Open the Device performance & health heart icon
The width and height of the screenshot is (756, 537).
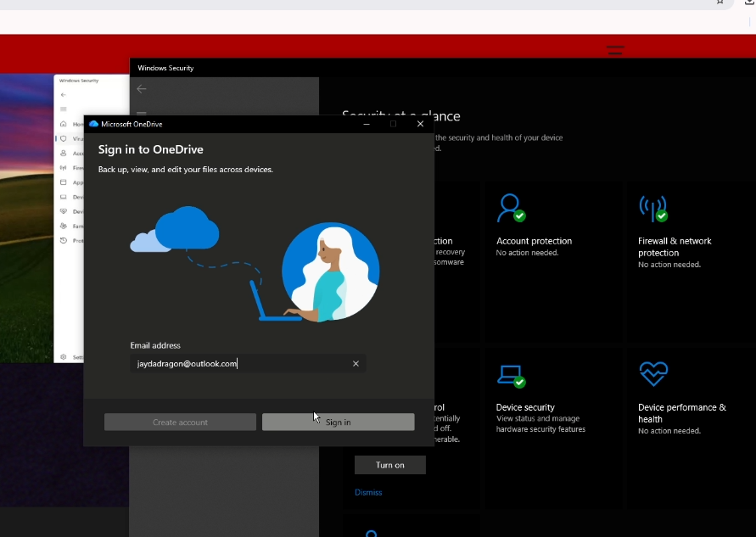click(653, 374)
